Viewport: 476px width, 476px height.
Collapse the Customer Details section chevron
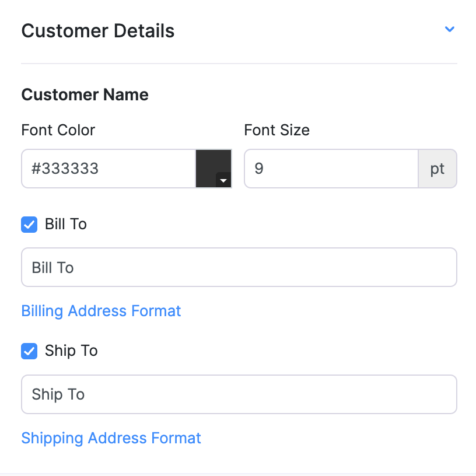coord(449,29)
